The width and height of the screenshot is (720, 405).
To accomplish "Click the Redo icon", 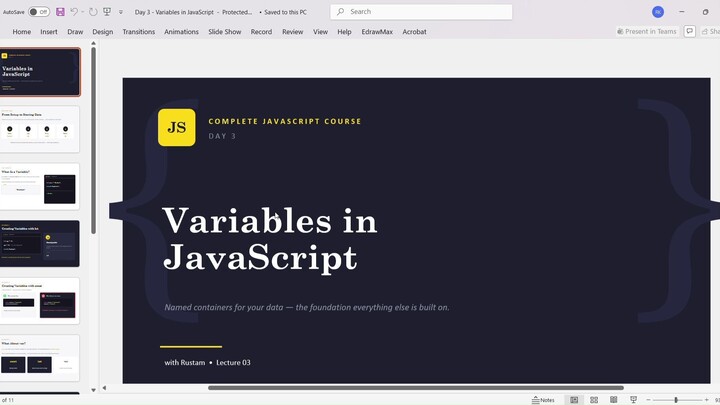I will coord(93,12).
